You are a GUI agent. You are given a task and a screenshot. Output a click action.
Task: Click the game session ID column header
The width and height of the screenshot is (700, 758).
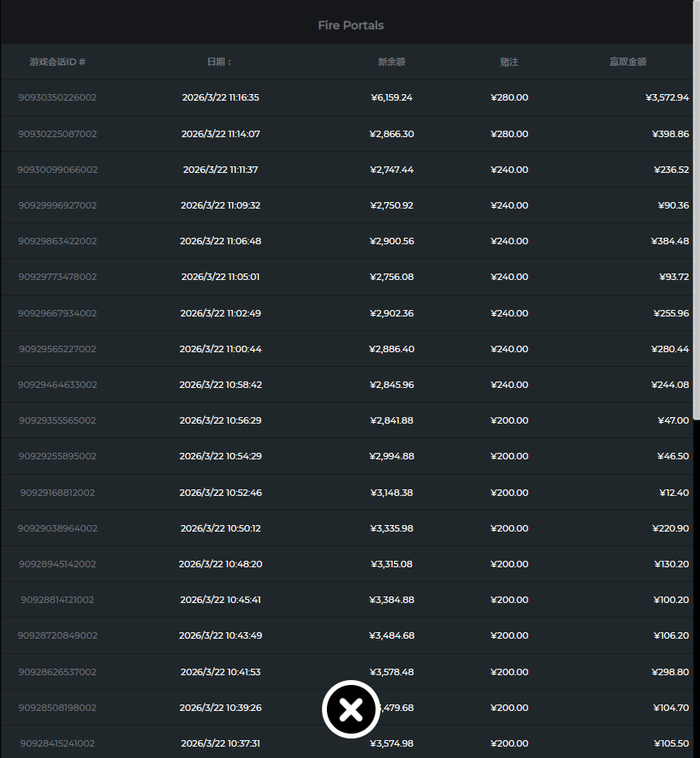pyautogui.click(x=57, y=62)
